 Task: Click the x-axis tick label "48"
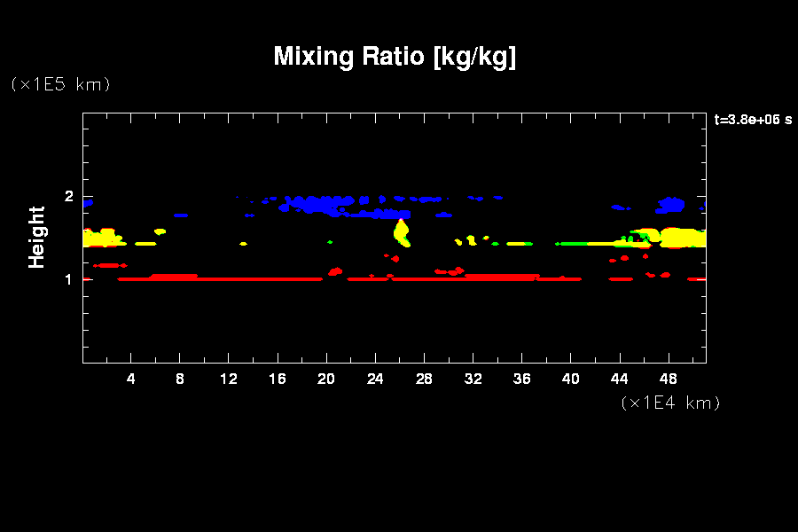click(x=668, y=379)
